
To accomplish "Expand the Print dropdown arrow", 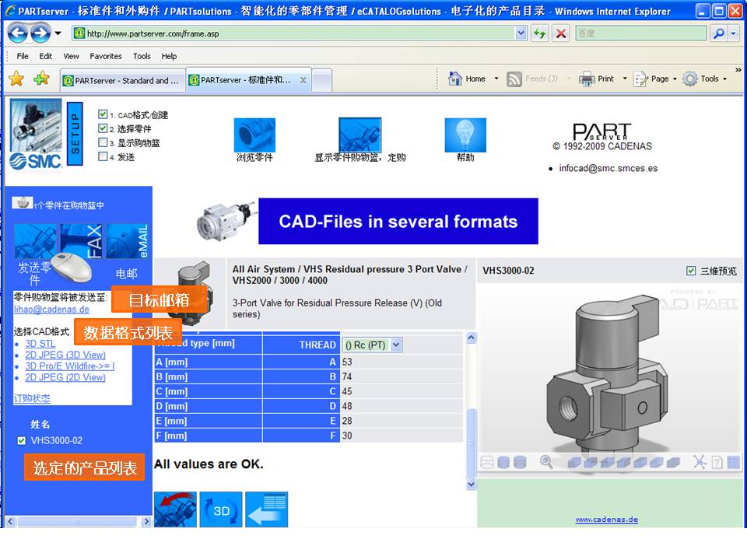I will click(x=625, y=79).
